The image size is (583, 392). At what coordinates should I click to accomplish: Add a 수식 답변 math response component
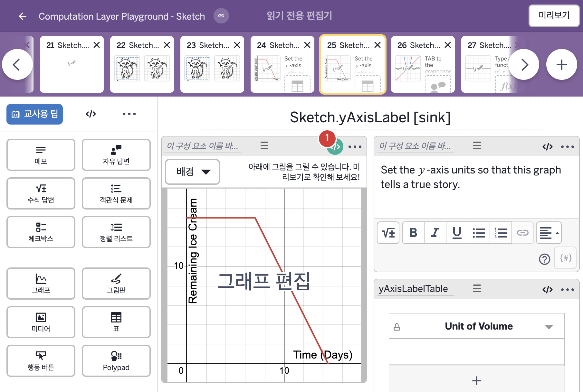point(41,193)
